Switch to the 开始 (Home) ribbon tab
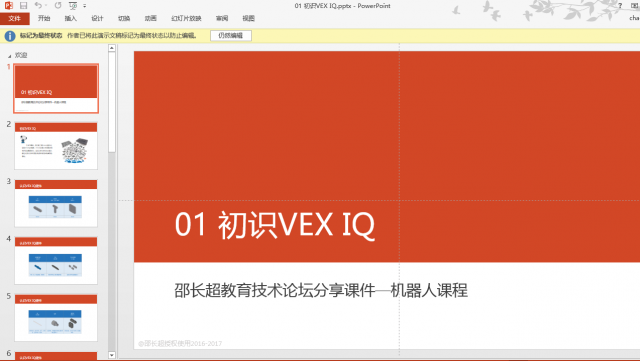 tap(44, 18)
